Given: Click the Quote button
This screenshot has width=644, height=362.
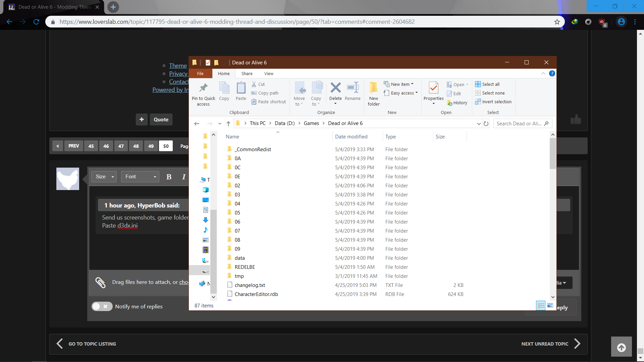Looking at the screenshot, I should coord(161,119).
